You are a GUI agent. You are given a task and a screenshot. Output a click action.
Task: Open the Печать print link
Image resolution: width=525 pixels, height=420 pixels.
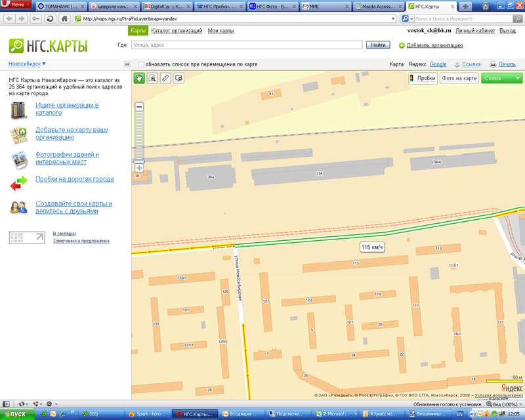click(x=507, y=64)
